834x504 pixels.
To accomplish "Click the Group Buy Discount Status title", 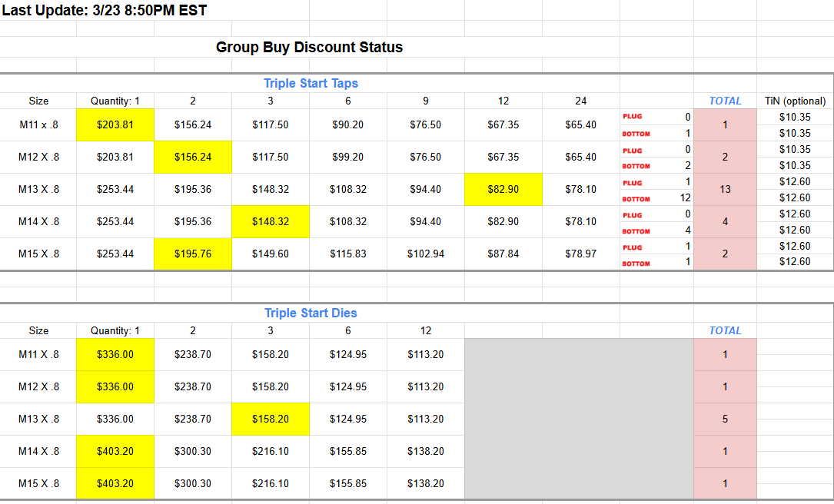I will tap(309, 47).
